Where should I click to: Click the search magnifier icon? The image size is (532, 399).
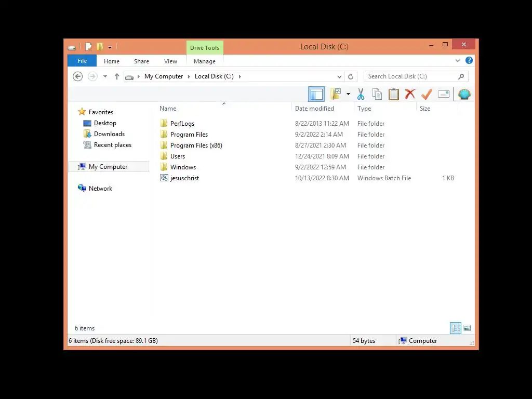[461, 76]
